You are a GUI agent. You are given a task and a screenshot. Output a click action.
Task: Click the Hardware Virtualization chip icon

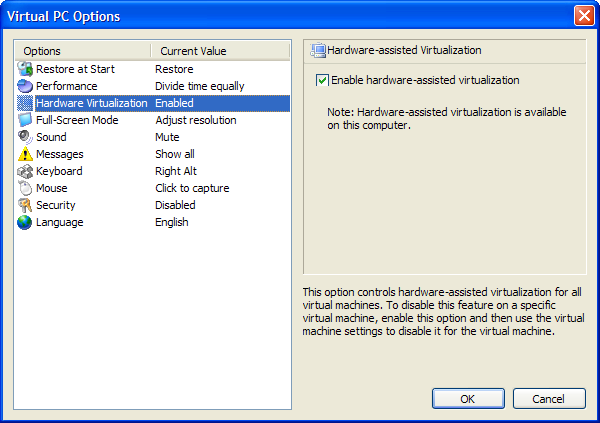[25, 103]
